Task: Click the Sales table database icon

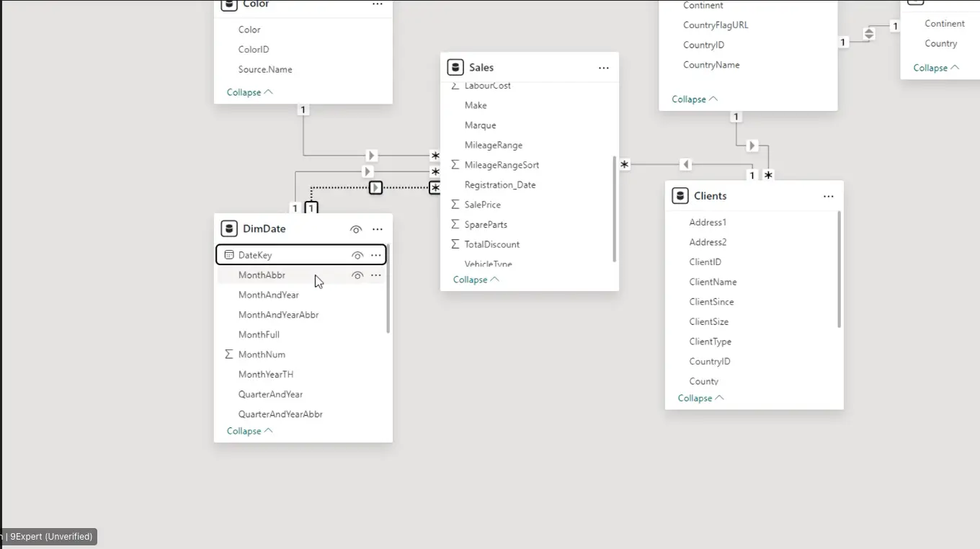Action: point(455,68)
